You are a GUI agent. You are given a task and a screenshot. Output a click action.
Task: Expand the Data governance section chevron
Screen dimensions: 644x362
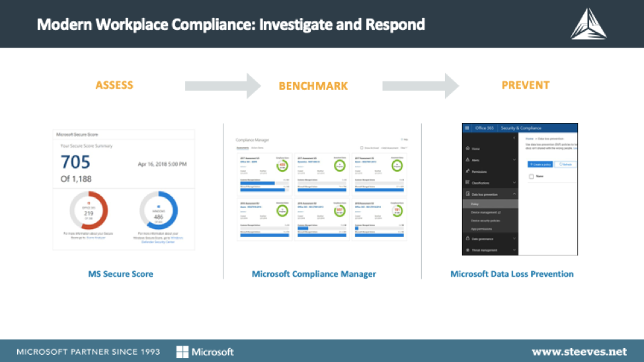click(x=514, y=238)
